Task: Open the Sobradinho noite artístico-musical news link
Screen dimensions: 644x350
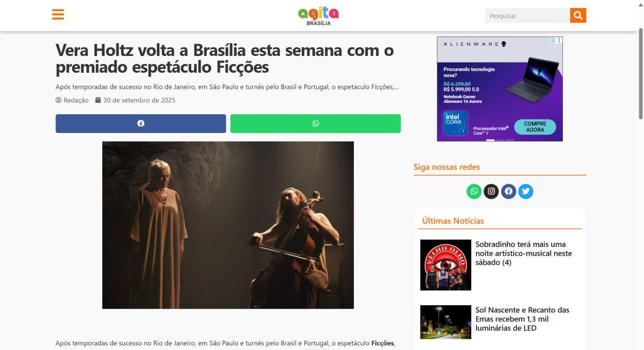Action: (524, 253)
